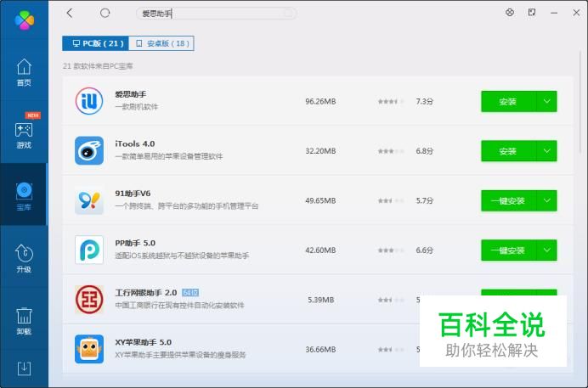The width and height of the screenshot is (588, 388).
Task: Click the star rating of iTools 4.0
Action: [391, 151]
